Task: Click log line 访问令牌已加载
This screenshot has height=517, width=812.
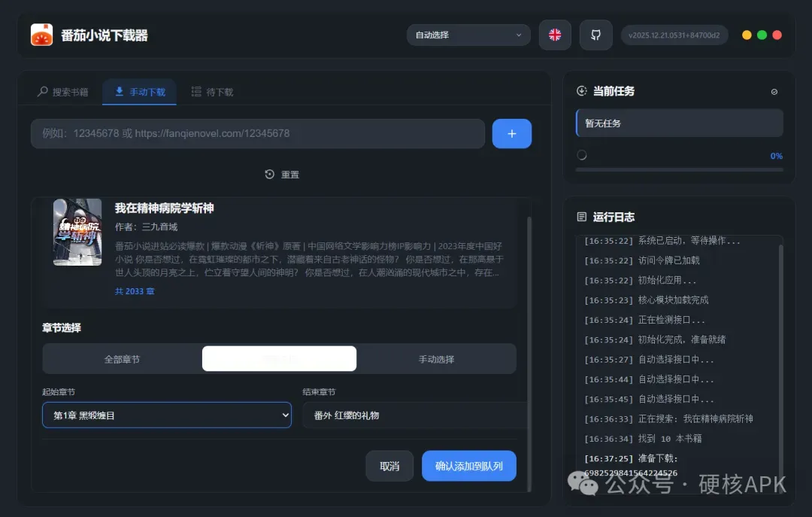Action: [641, 260]
